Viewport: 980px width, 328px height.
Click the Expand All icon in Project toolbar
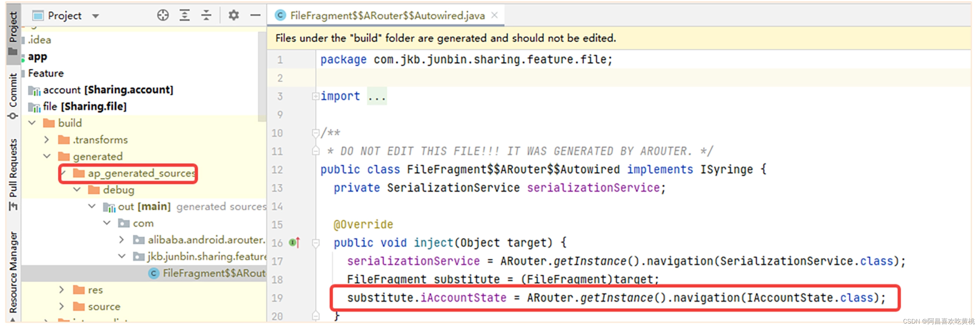click(184, 16)
